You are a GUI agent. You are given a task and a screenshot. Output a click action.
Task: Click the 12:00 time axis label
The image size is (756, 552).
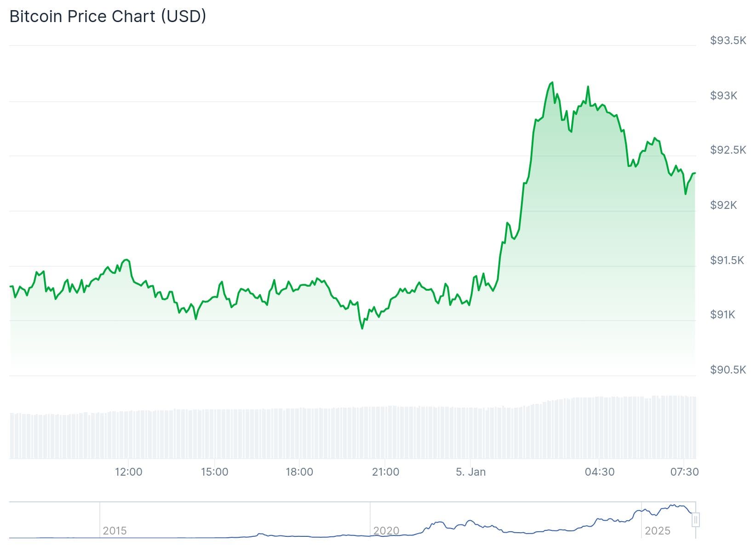(x=128, y=472)
